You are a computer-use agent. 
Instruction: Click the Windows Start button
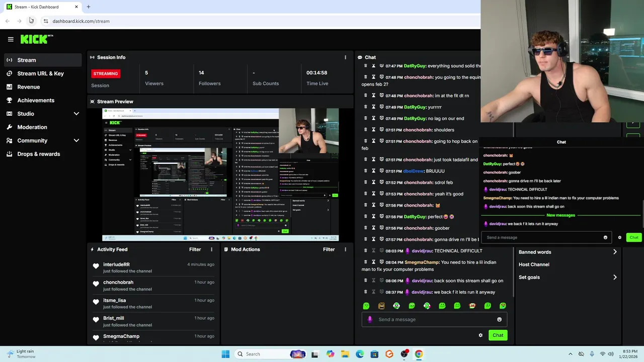(x=225, y=354)
